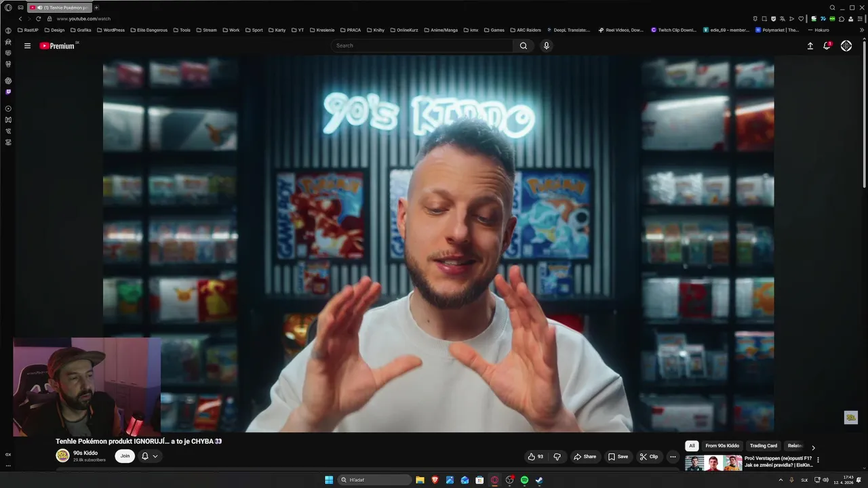Open the RastUP bookmarks folder
The image size is (868, 488).
pyautogui.click(x=28, y=30)
